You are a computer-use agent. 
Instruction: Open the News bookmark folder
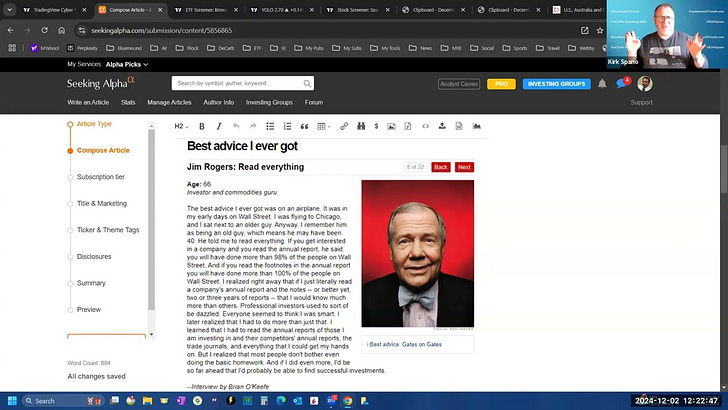pos(421,48)
